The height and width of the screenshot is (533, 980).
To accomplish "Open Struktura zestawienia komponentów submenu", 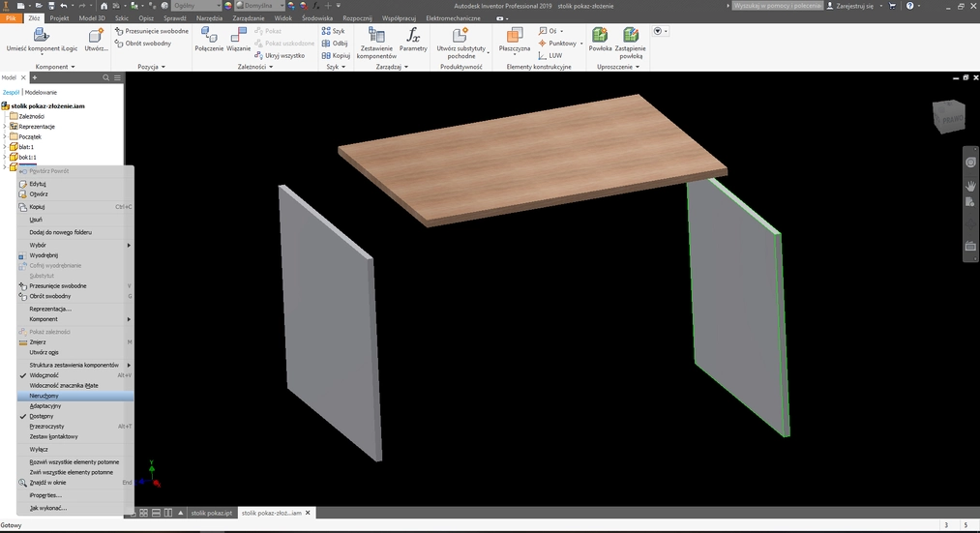I will (x=75, y=365).
